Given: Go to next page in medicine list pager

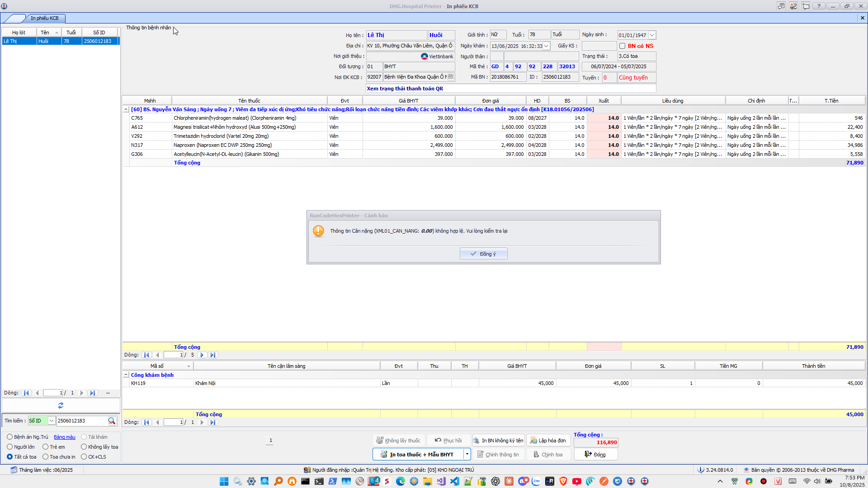Looking at the screenshot, I should point(202,355).
